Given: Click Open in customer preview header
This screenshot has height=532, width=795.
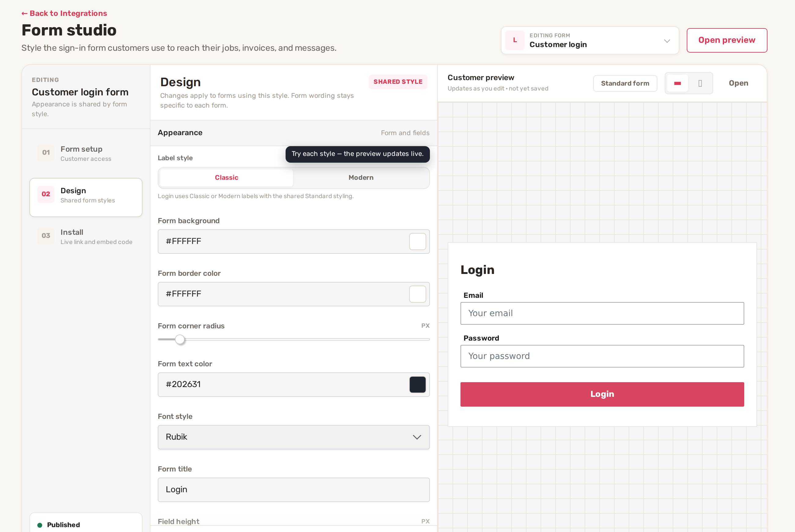Looking at the screenshot, I should (738, 83).
